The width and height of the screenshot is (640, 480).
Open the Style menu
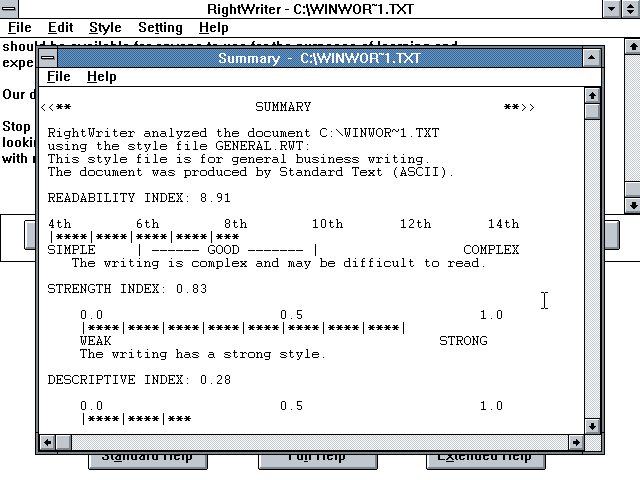[105, 28]
